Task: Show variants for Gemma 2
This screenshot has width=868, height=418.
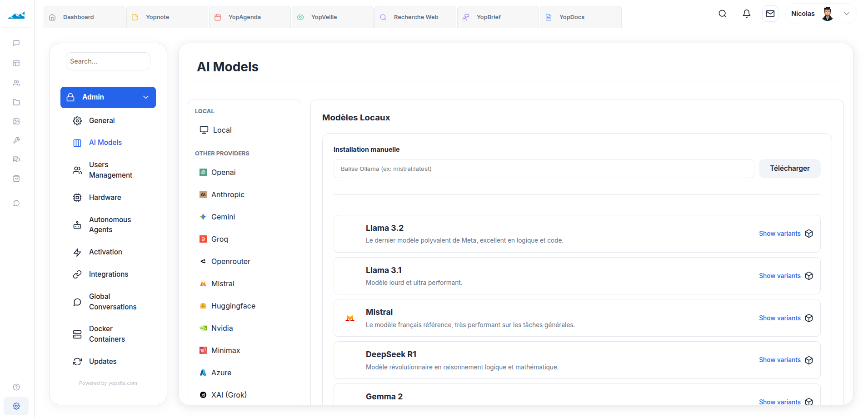Action: (x=780, y=402)
